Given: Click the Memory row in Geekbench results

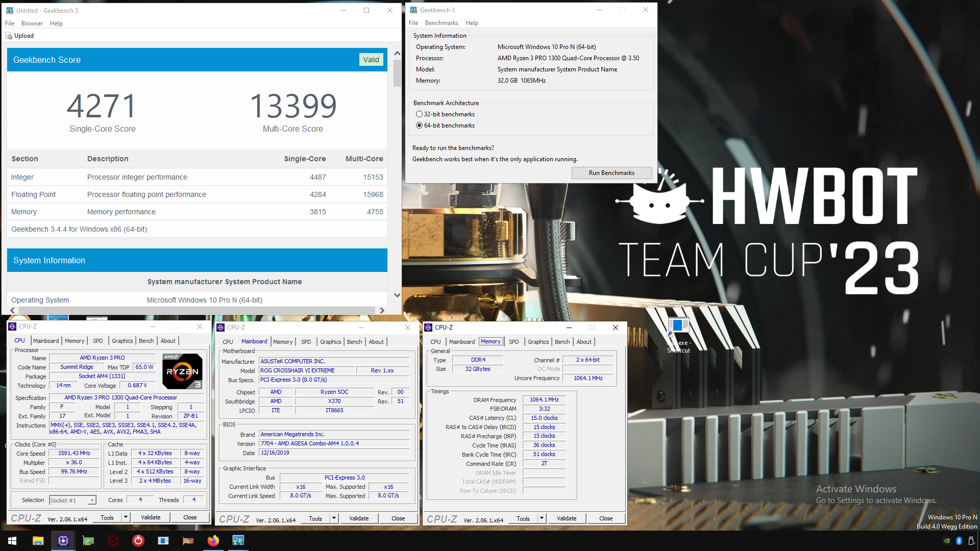Looking at the screenshot, I should 197,212.
